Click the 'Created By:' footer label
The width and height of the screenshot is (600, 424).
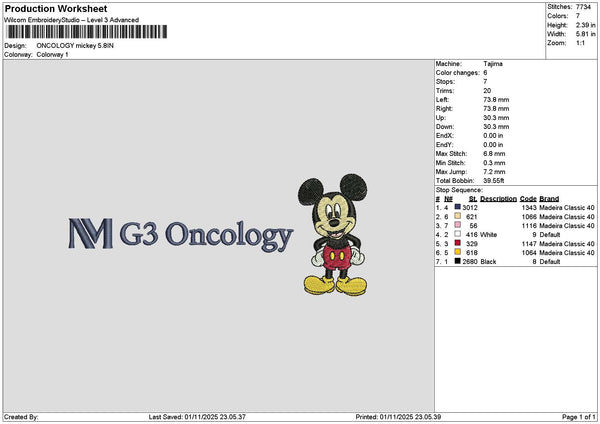coord(21,417)
